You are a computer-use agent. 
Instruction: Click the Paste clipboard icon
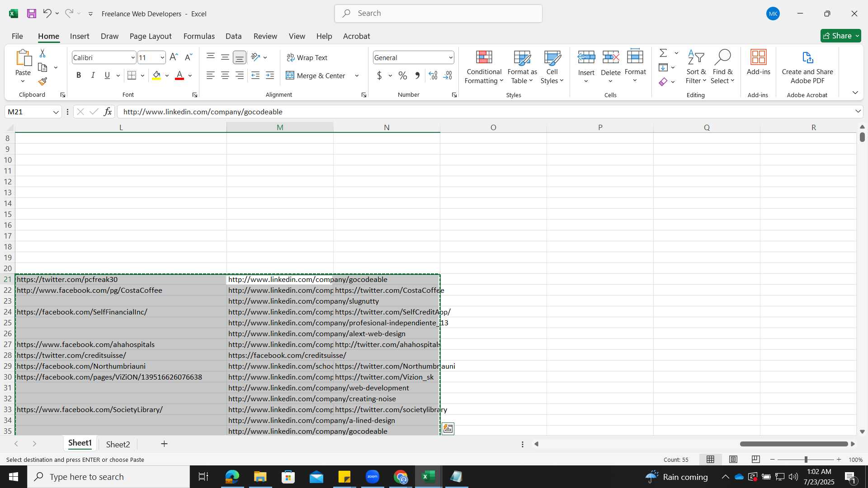(23, 58)
